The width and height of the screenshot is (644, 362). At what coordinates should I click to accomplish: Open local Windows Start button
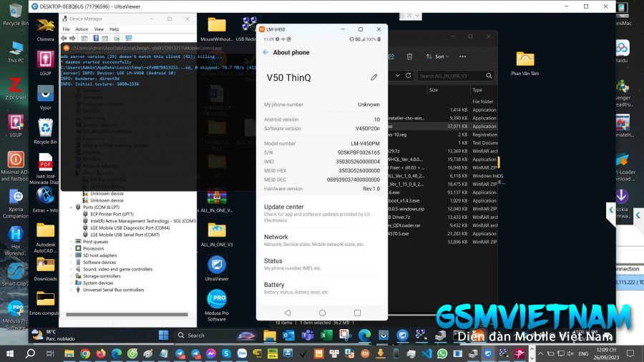pos(10,353)
